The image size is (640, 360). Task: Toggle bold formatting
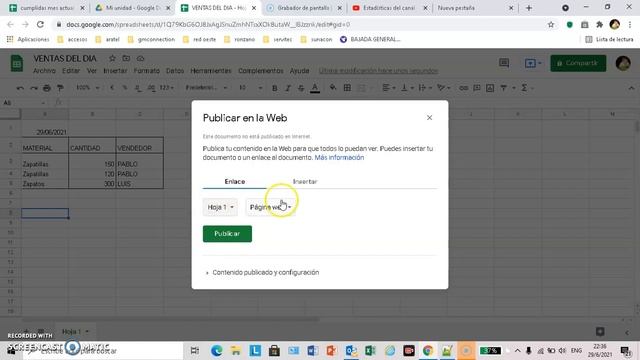pos(275,88)
